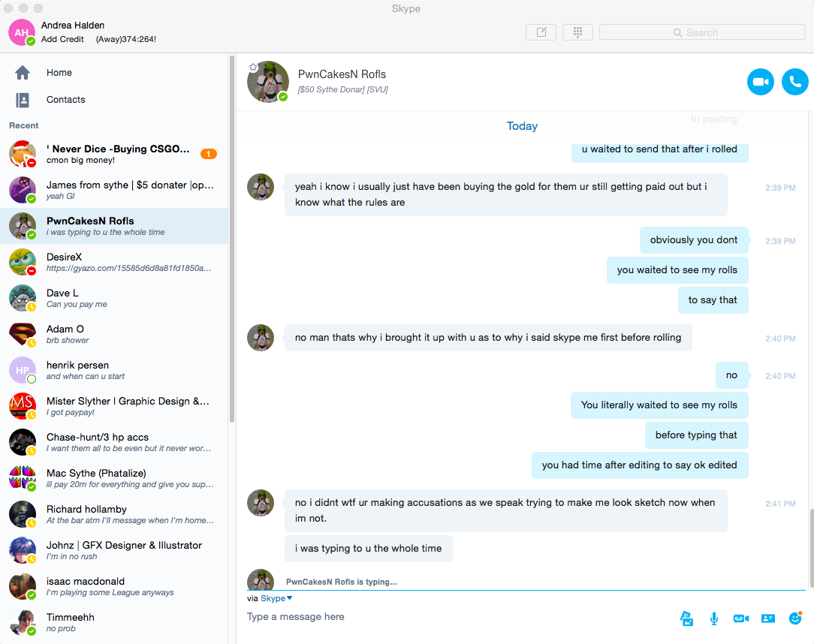Click the DesireX avatar image
Screen dimensions: 814x644
pos(23,262)
